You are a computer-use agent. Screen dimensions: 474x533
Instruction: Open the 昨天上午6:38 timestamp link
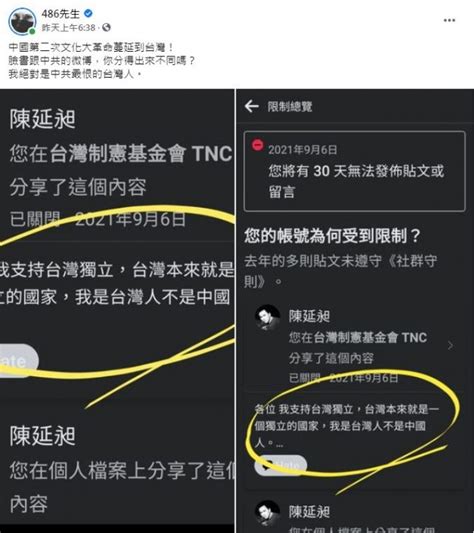point(68,28)
